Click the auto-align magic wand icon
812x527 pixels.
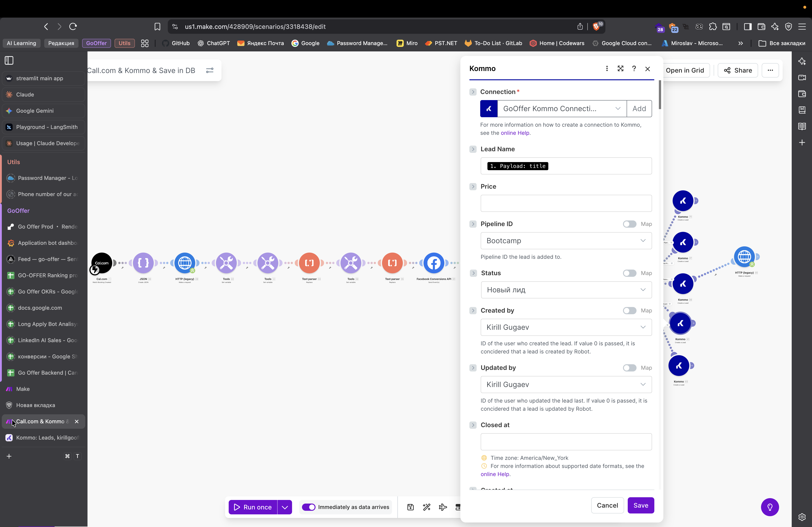click(x=427, y=507)
